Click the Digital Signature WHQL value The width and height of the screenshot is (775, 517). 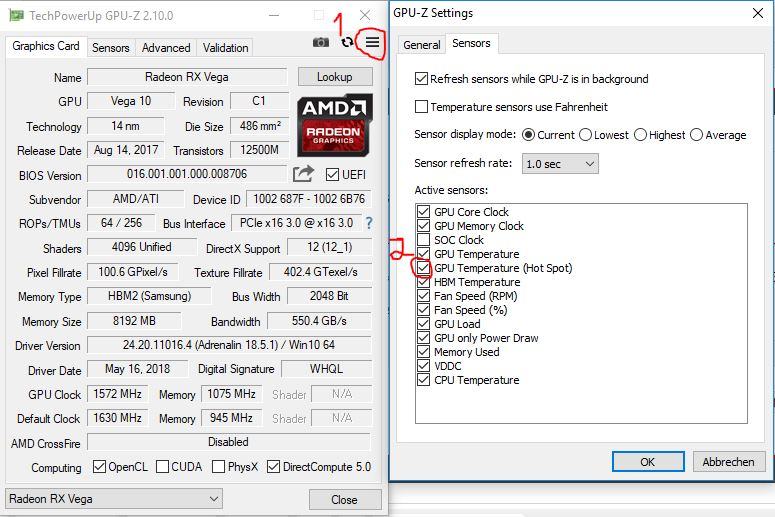click(x=326, y=369)
